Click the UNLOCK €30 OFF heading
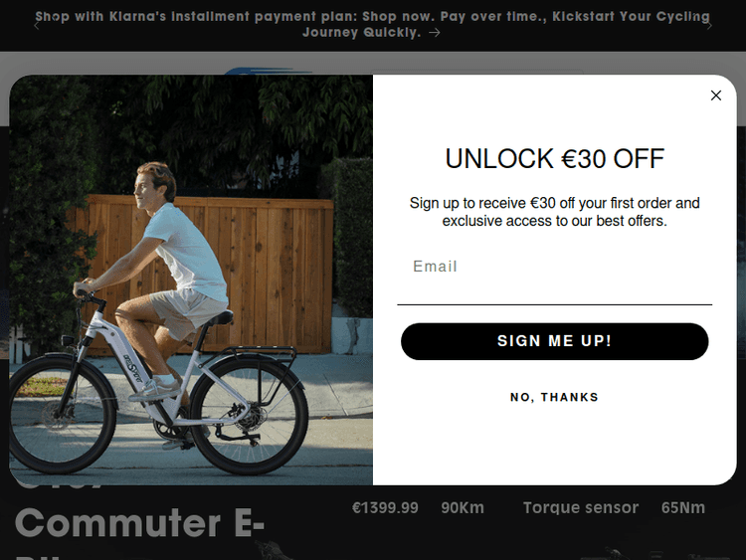Screen dimensions: 746x560 pyautogui.click(x=555, y=158)
